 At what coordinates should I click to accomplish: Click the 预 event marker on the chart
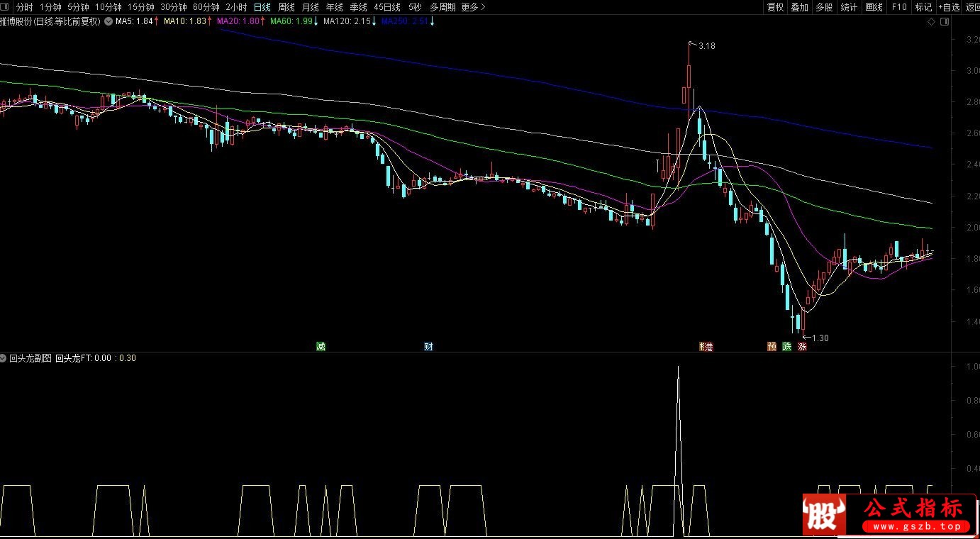pyautogui.click(x=772, y=347)
